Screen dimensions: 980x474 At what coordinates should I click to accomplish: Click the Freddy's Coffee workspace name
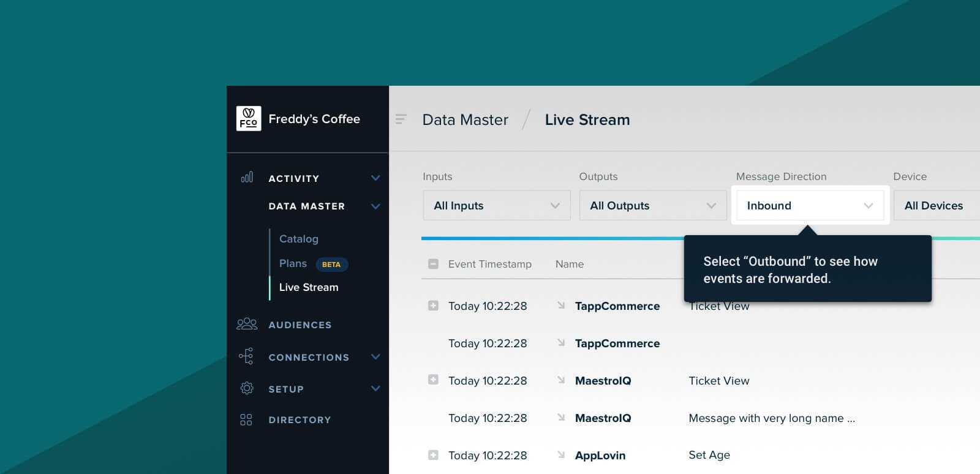pyautogui.click(x=314, y=119)
